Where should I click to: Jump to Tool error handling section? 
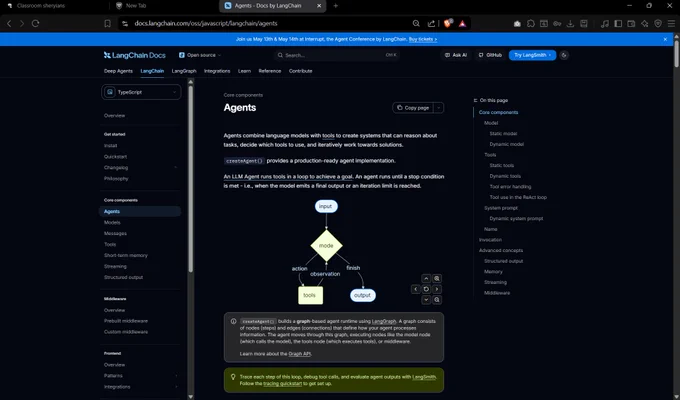510,187
